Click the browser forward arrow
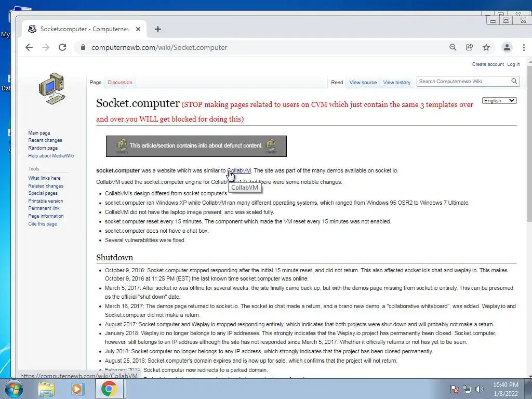The height and width of the screenshot is (399, 532). [46, 47]
